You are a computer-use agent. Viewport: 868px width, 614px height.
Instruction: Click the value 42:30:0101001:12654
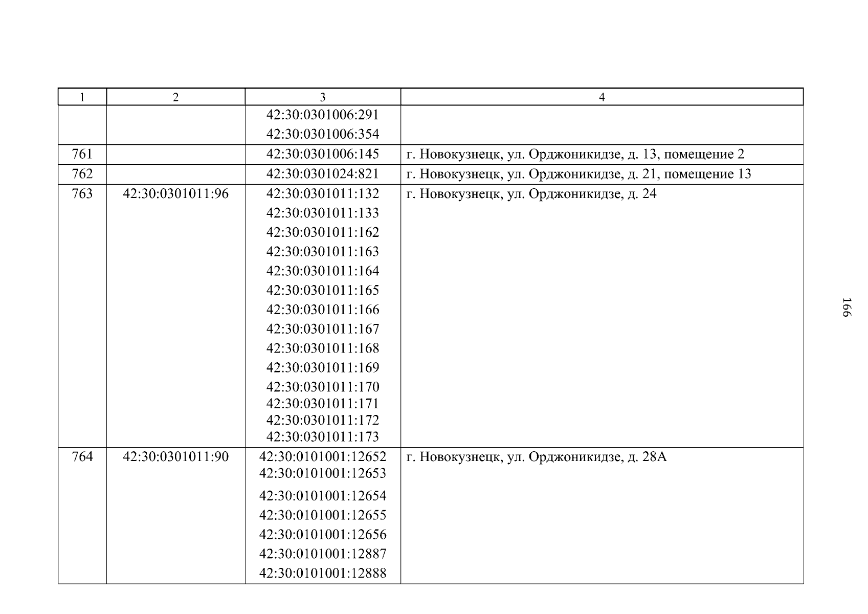coord(323,496)
